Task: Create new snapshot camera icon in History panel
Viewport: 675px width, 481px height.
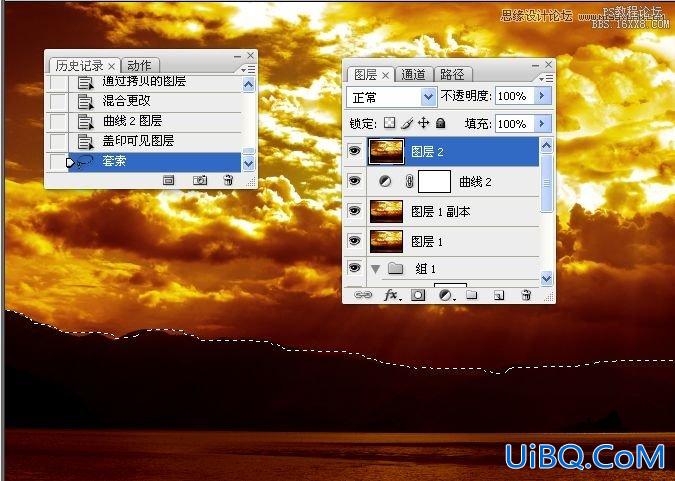Action: click(x=200, y=180)
